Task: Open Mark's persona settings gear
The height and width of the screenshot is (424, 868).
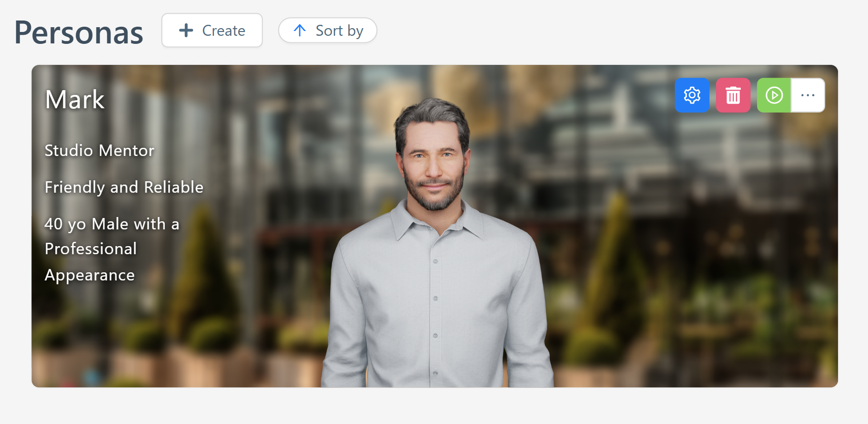Action: click(x=692, y=95)
